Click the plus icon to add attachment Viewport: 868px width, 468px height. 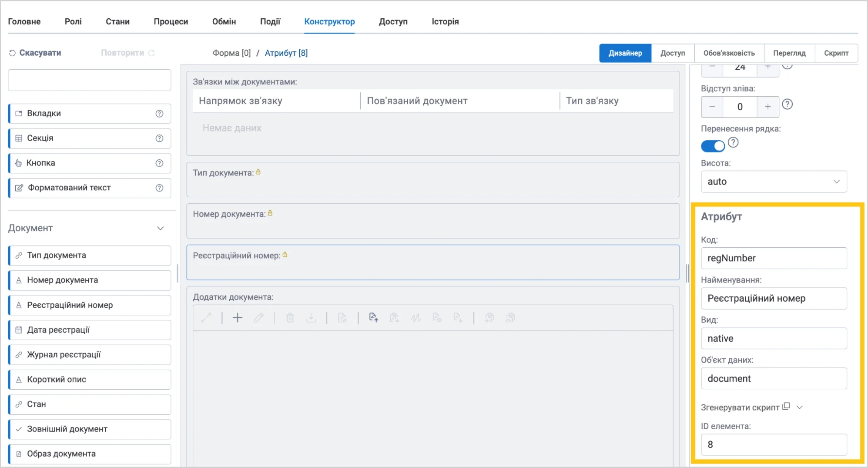click(x=238, y=318)
